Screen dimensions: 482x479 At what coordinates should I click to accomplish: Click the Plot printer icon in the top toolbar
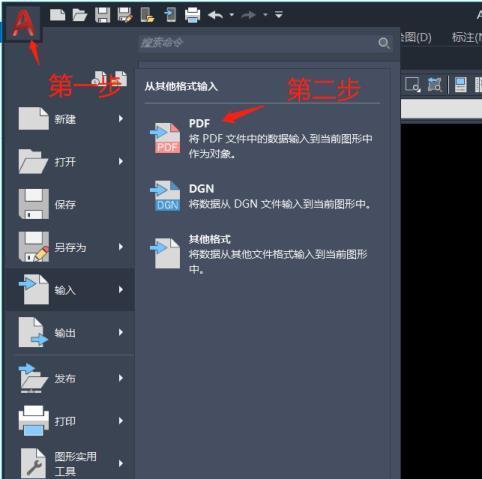[x=192, y=15]
